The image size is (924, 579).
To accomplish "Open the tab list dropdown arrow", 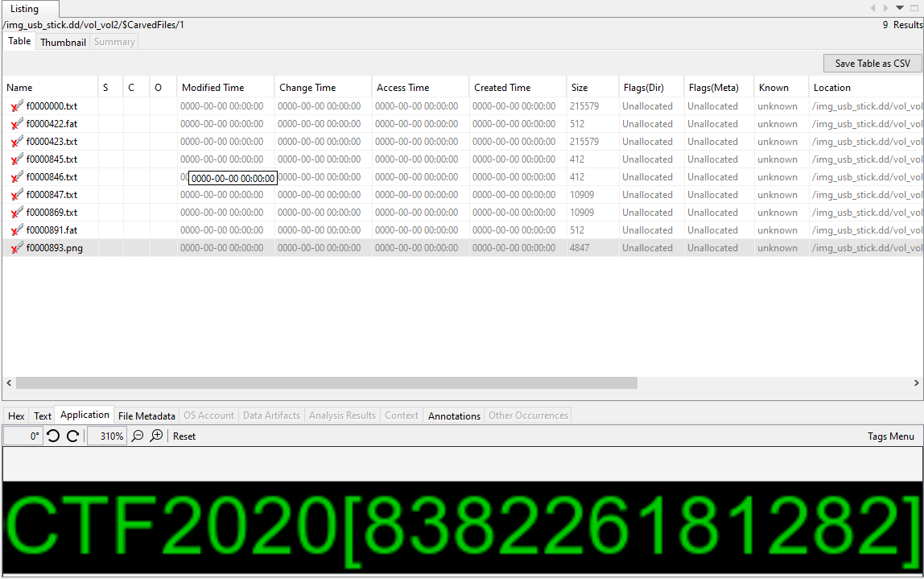I will click(x=900, y=8).
